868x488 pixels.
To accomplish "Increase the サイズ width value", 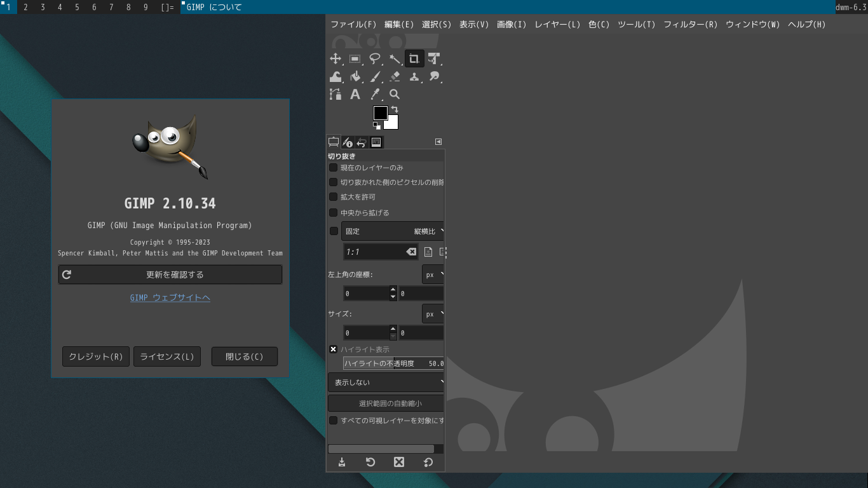I will (393, 329).
